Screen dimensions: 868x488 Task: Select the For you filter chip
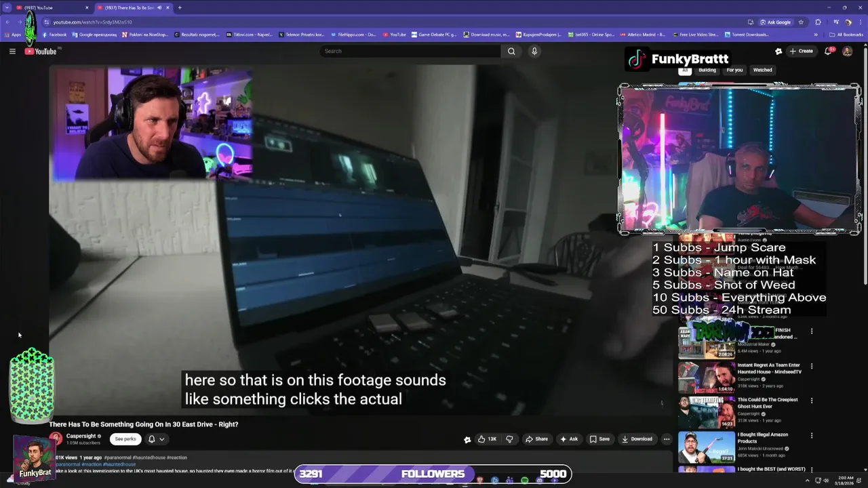pyautogui.click(x=734, y=70)
